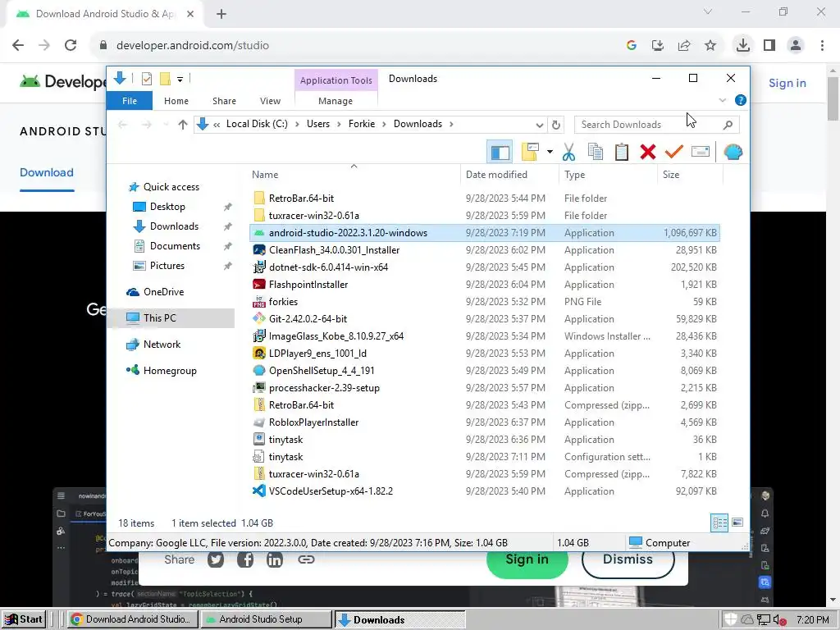
Task: Click the Explorer help question mark icon
Action: (x=741, y=100)
